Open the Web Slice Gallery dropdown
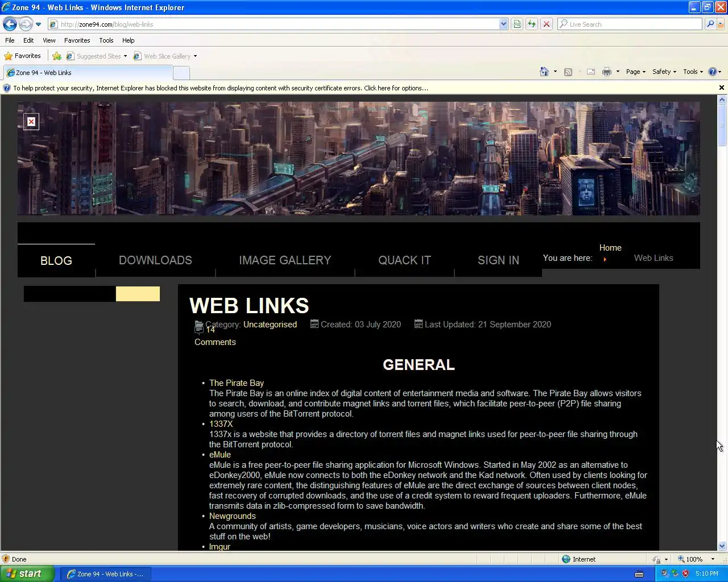The width and height of the screenshot is (728, 582). pos(165,56)
